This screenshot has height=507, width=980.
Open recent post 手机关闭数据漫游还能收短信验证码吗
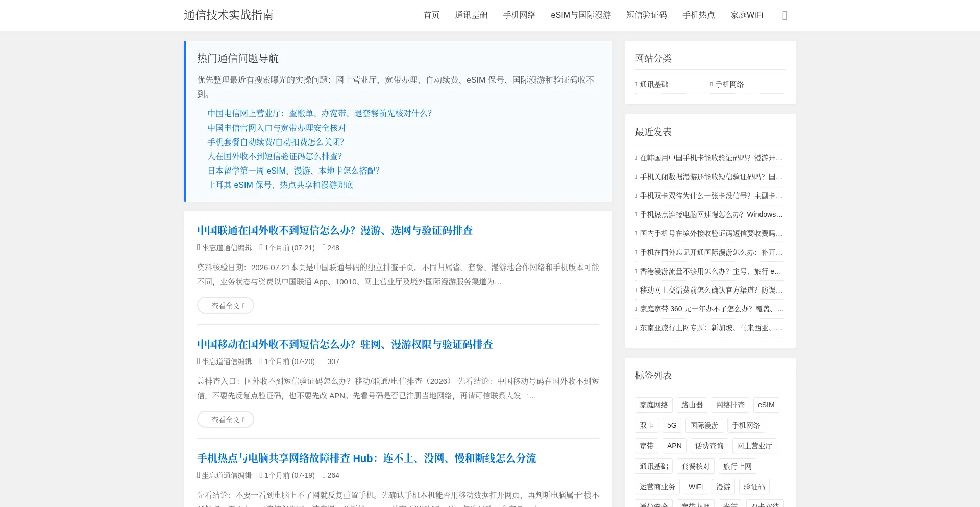click(x=710, y=177)
